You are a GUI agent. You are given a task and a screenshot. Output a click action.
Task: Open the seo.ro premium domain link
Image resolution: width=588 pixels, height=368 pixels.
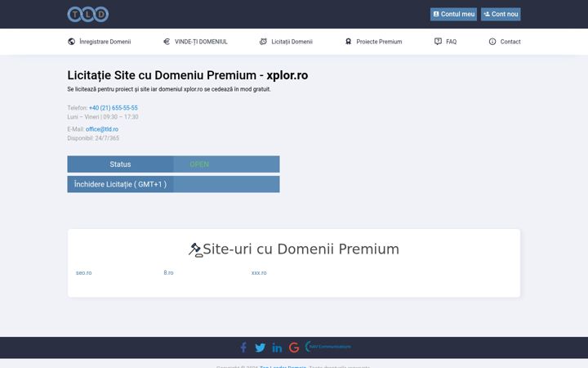[x=83, y=272]
